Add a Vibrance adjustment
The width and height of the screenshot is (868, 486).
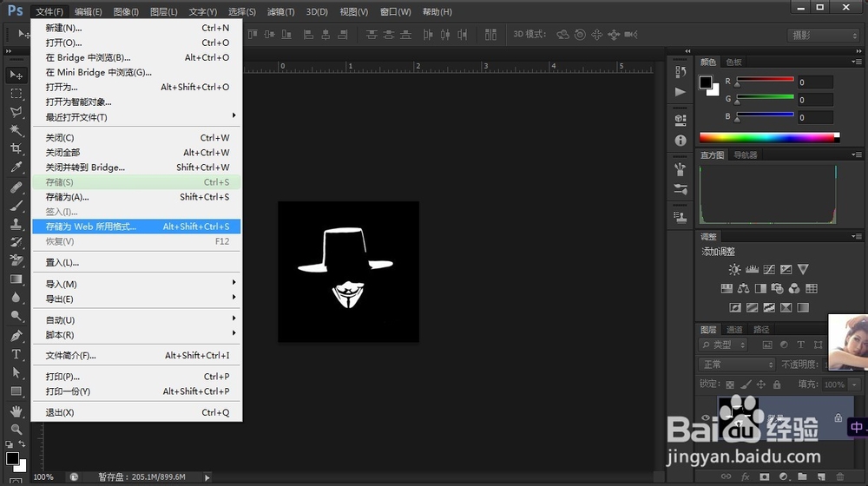pos(803,270)
